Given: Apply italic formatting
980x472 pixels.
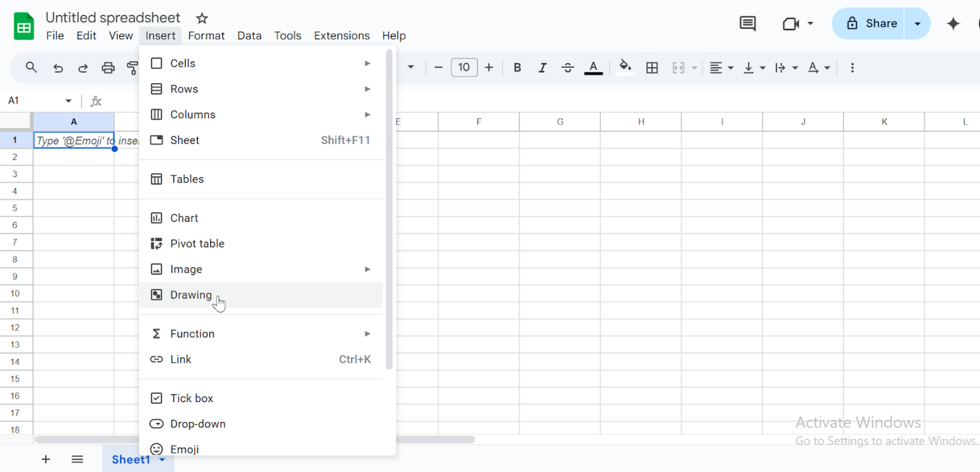Looking at the screenshot, I should [542, 67].
